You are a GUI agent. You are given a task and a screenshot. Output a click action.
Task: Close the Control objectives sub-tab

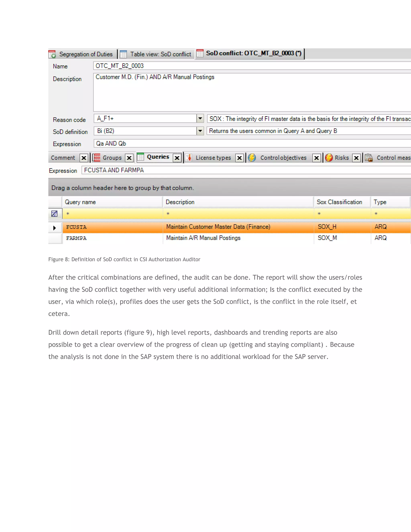pos(316,158)
